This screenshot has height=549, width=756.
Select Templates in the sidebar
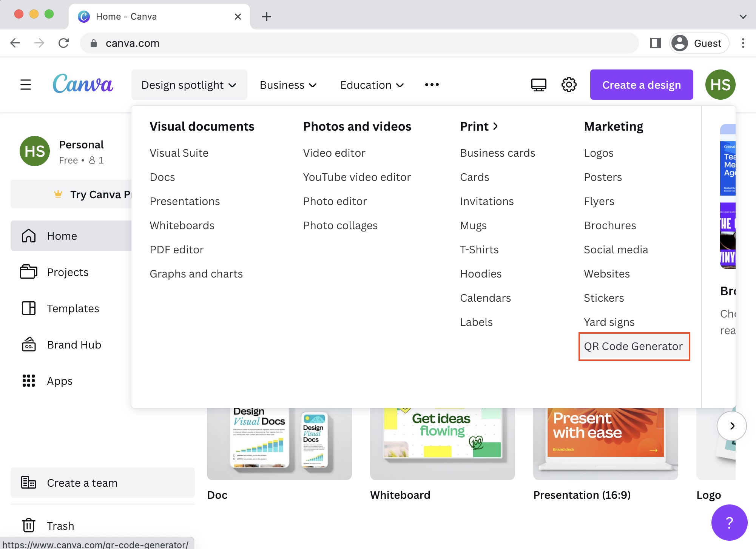click(x=71, y=308)
